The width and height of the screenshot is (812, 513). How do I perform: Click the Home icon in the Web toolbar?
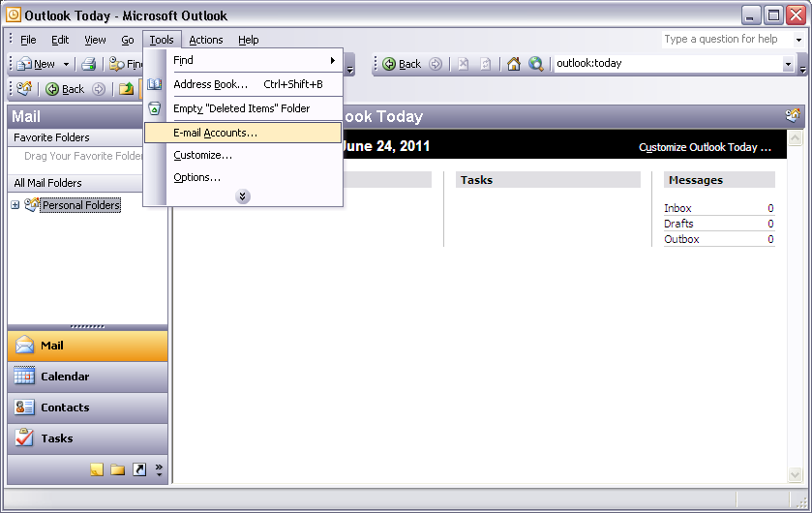click(514, 64)
